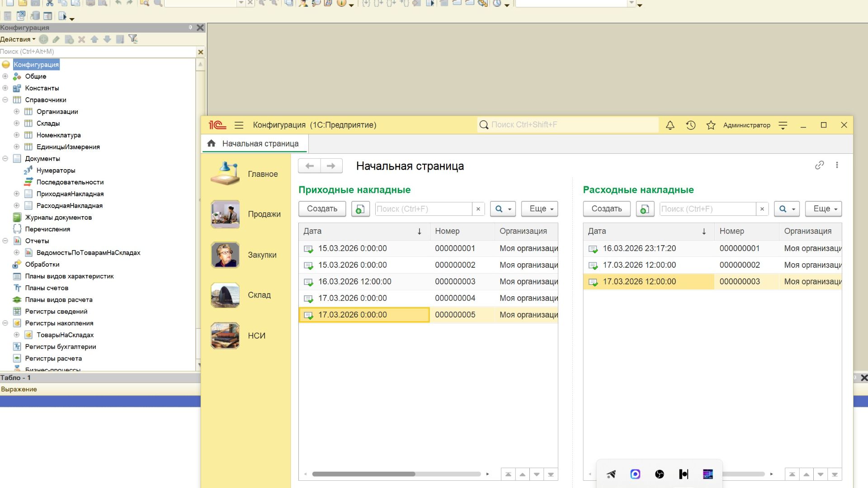
Task: Click the back navigation arrow on the page
Action: [x=309, y=166]
